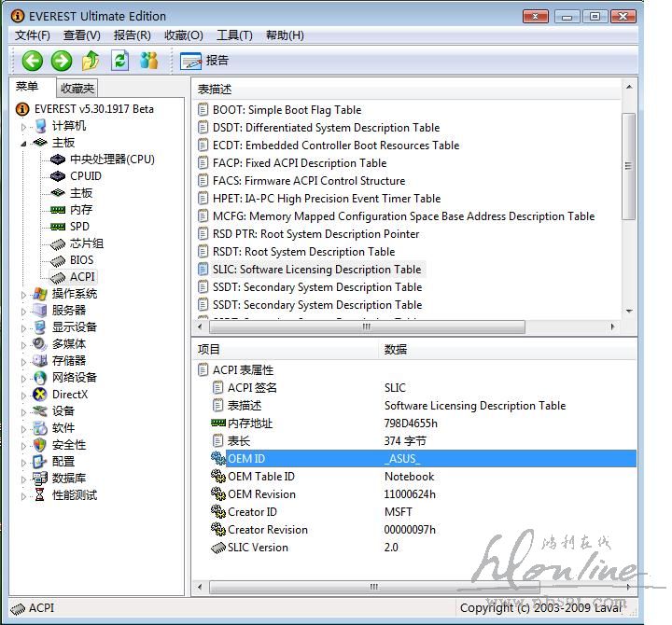Expand the 操作系统 tree node
Viewport: 672px width, 625px height.
(x=24, y=294)
